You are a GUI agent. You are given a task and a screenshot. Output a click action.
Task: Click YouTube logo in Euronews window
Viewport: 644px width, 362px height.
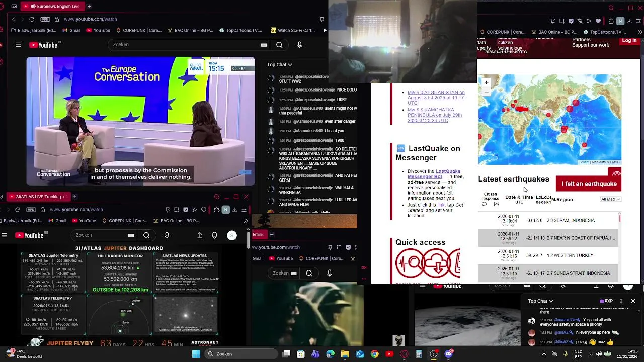click(43, 45)
